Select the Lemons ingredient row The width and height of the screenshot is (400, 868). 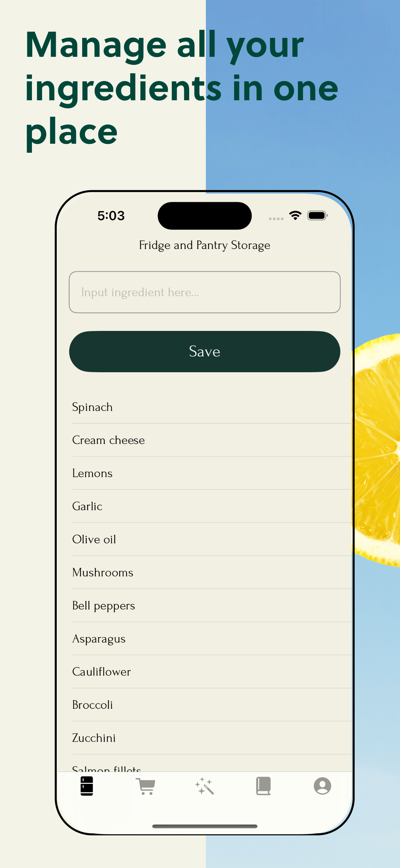pos(212,473)
